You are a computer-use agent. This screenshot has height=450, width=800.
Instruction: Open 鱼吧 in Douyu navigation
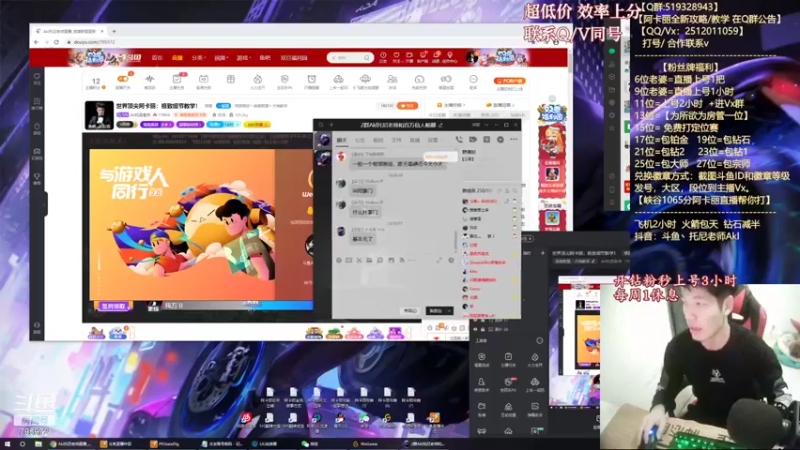265,58
